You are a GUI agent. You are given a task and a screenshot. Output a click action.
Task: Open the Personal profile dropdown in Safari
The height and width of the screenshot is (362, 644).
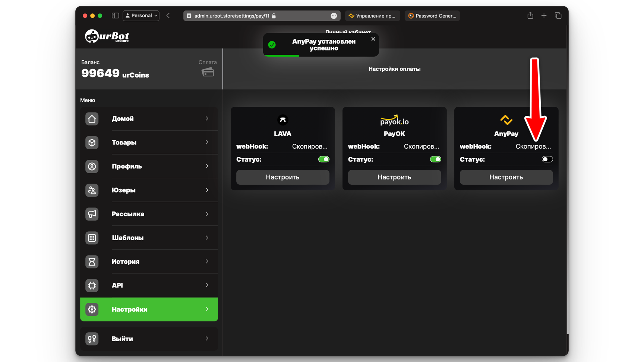point(141,16)
